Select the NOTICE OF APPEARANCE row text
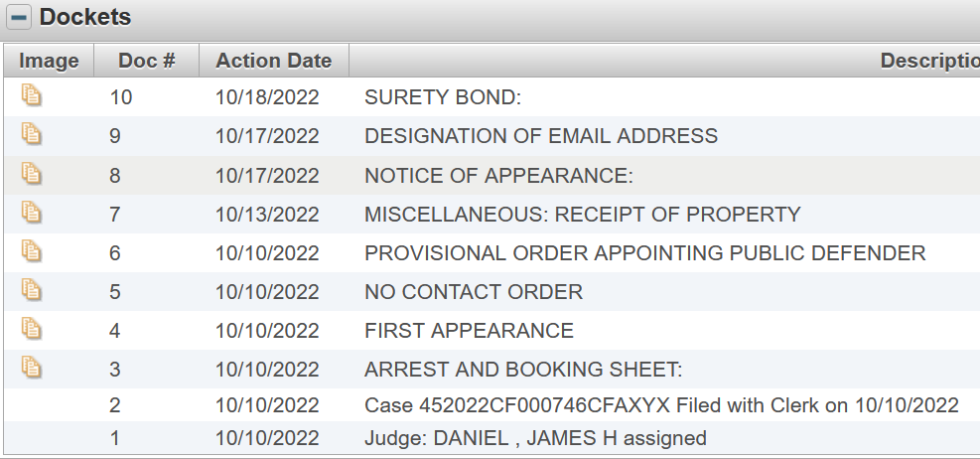 [x=498, y=176]
